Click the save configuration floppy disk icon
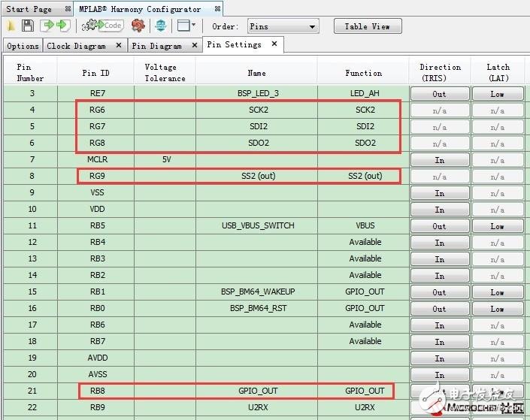The width and height of the screenshot is (530, 420). tap(28, 26)
